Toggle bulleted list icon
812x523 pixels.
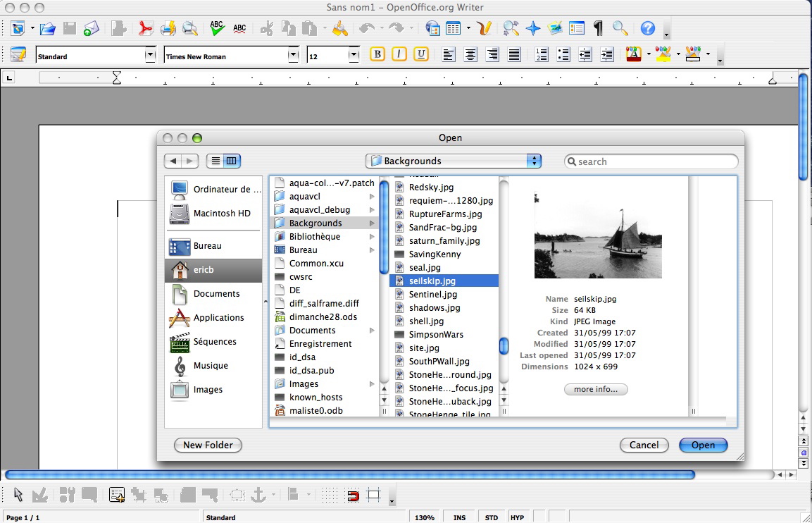[x=563, y=54]
